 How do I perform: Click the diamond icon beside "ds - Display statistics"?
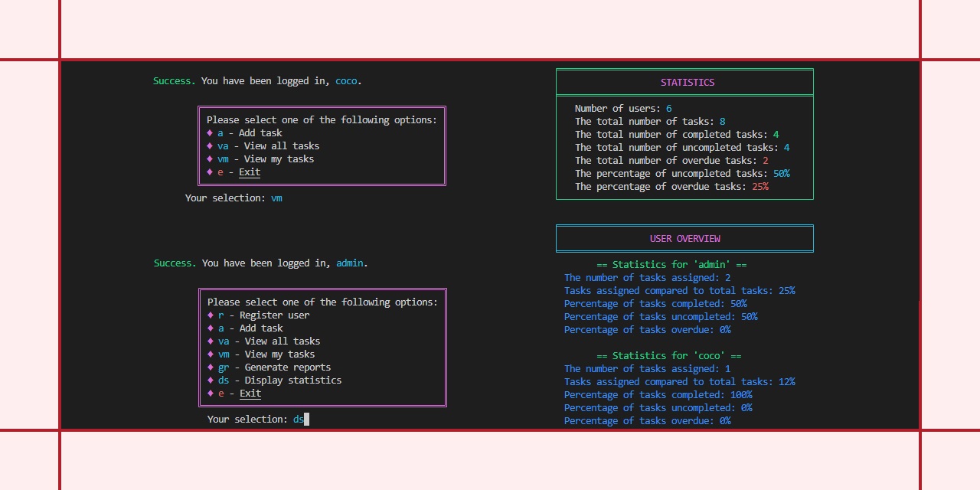210,380
